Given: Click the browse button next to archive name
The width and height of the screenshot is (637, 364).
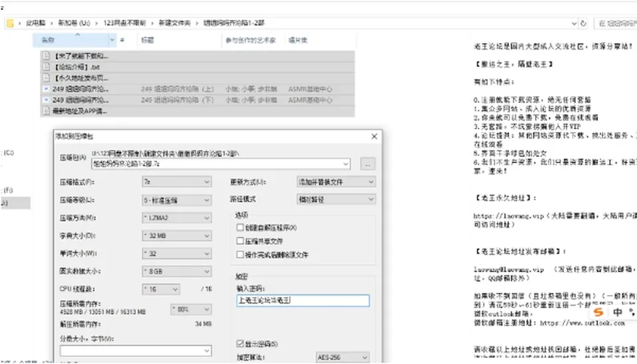Looking at the screenshot, I should click(x=368, y=164).
